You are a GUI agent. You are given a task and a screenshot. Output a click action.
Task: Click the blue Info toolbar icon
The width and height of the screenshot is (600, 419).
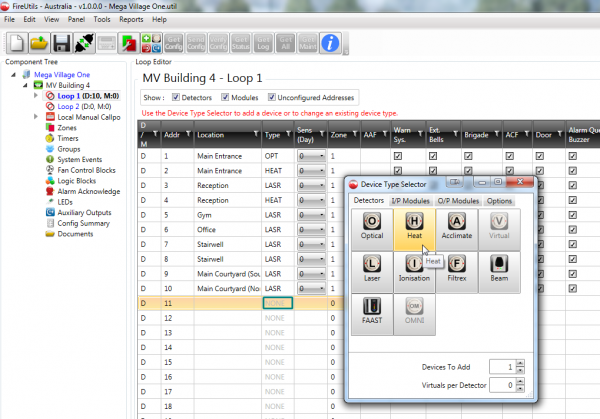tap(330, 43)
